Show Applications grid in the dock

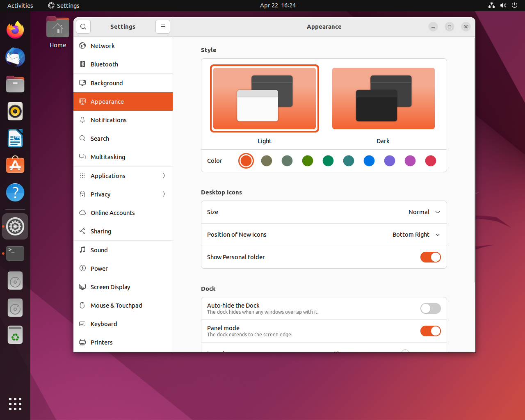point(15,404)
